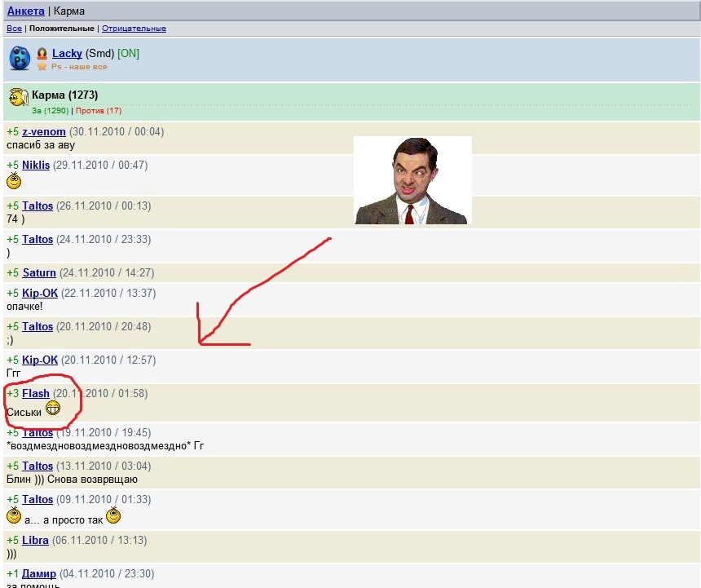This screenshot has height=588, width=701.
Task: Open the Flash user link
Action: (36, 393)
